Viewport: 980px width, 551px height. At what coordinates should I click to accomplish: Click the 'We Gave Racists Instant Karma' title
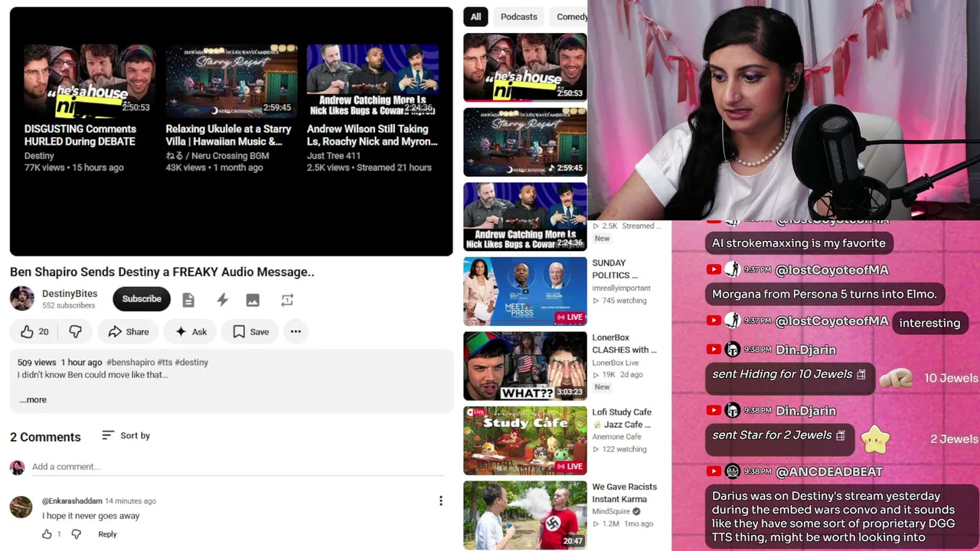coord(624,493)
